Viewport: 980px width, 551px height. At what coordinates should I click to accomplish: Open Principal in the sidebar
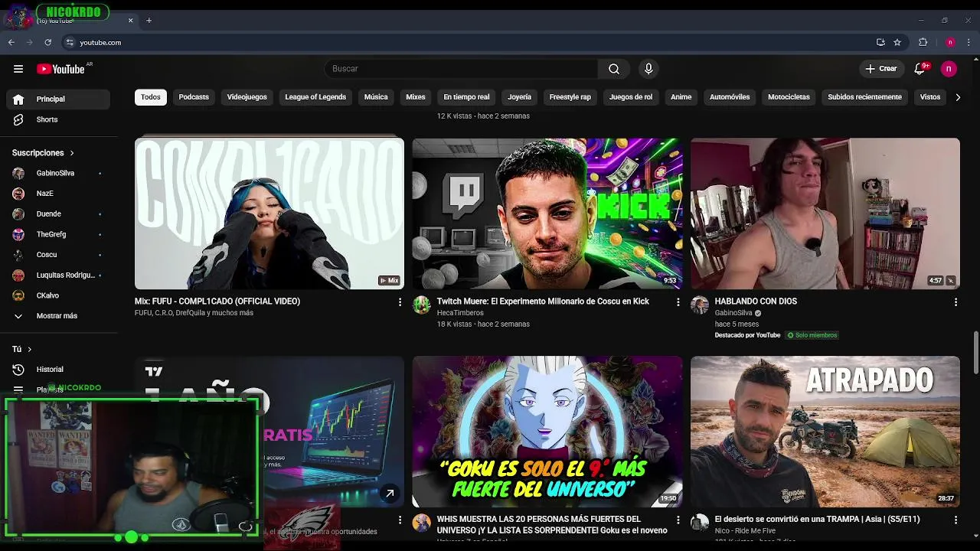[58, 99]
